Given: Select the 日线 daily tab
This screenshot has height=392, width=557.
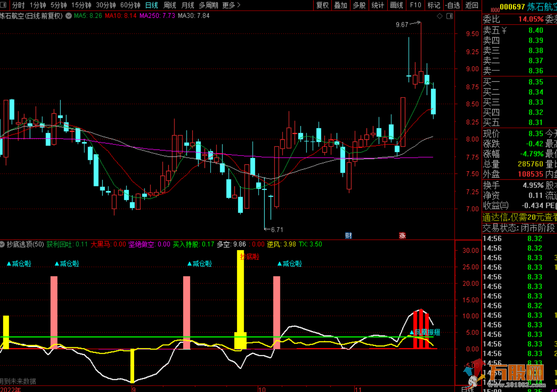Looking at the screenshot, I should tap(152, 5).
